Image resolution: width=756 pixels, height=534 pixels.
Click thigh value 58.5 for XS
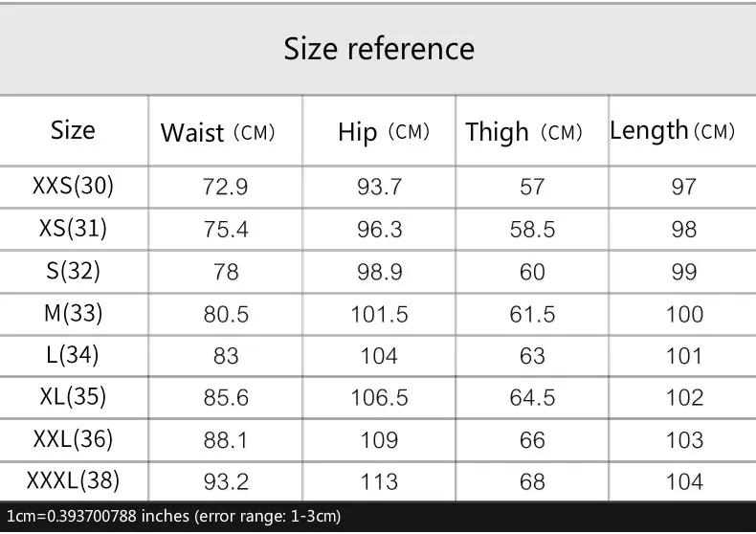coord(532,230)
